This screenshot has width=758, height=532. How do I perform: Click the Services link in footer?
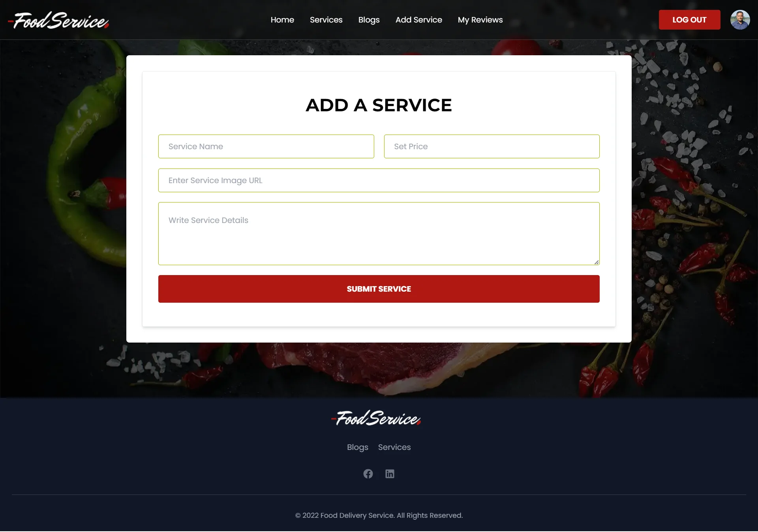pos(394,447)
